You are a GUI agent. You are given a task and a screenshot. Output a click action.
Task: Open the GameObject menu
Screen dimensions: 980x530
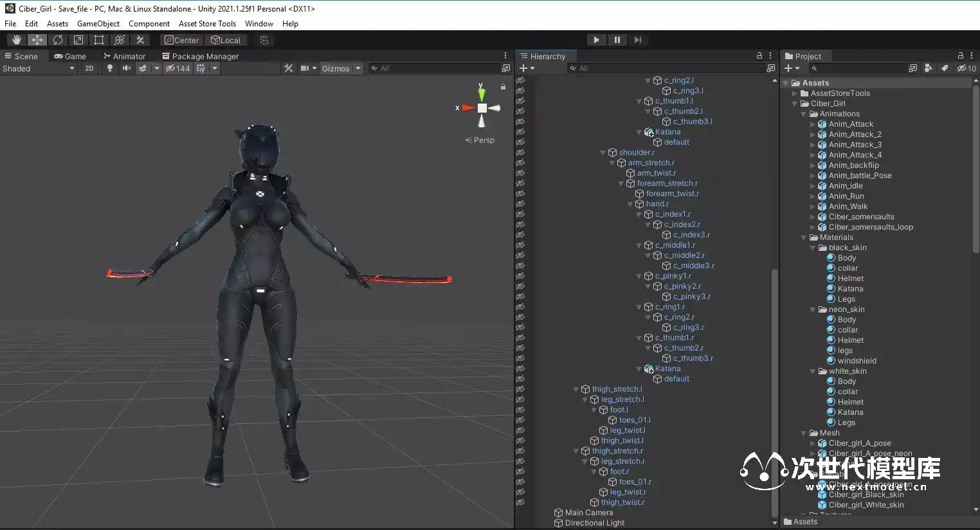[x=98, y=24]
